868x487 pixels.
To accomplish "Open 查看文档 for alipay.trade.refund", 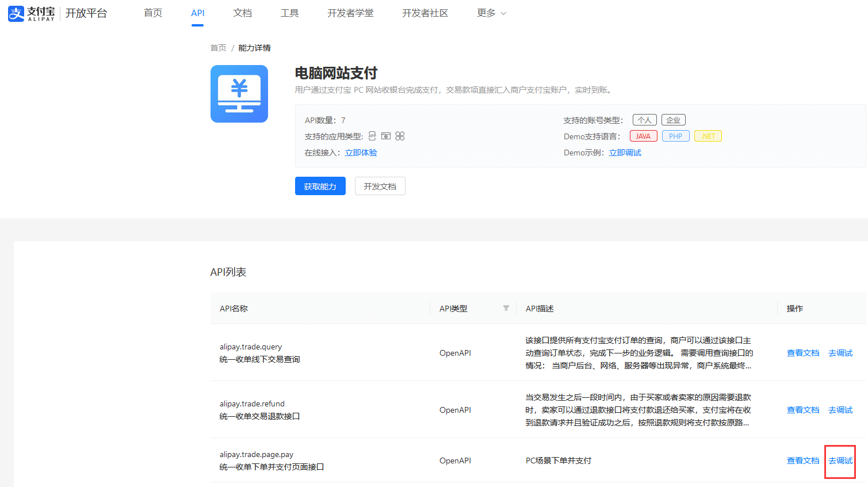I will click(803, 410).
